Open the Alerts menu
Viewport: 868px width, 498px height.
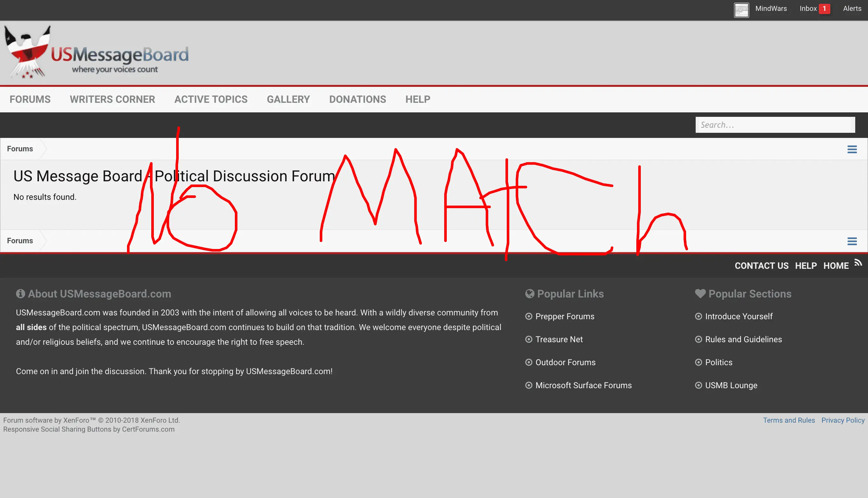pyautogui.click(x=852, y=9)
